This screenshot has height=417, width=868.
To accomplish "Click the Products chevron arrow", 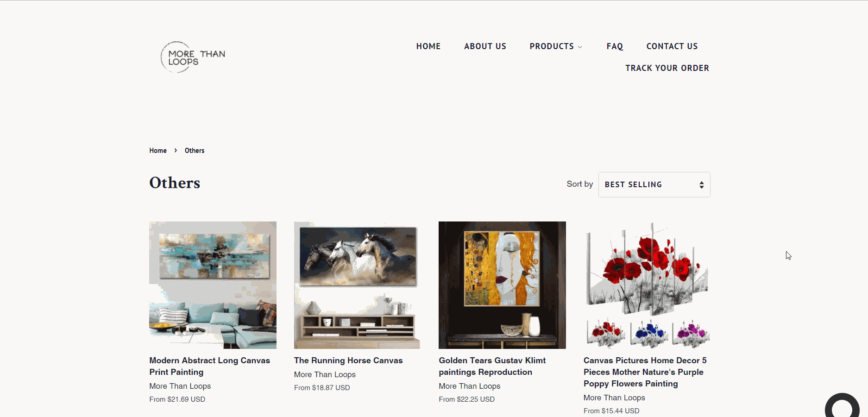I will [x=580, y=47].
